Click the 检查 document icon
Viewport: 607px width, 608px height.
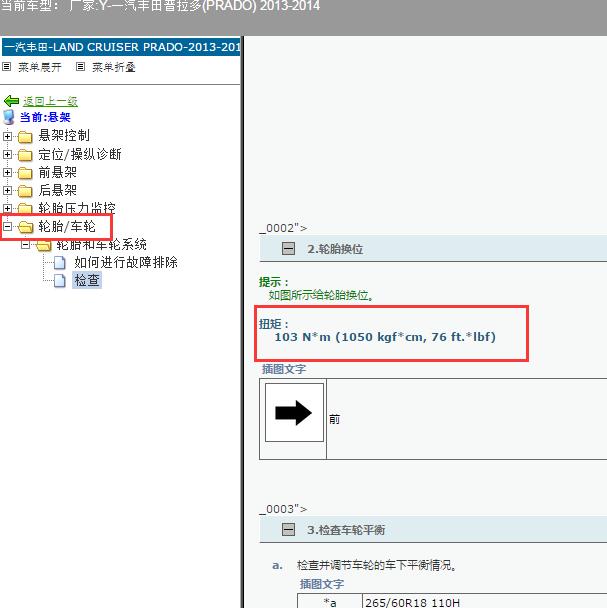point(59,280)
